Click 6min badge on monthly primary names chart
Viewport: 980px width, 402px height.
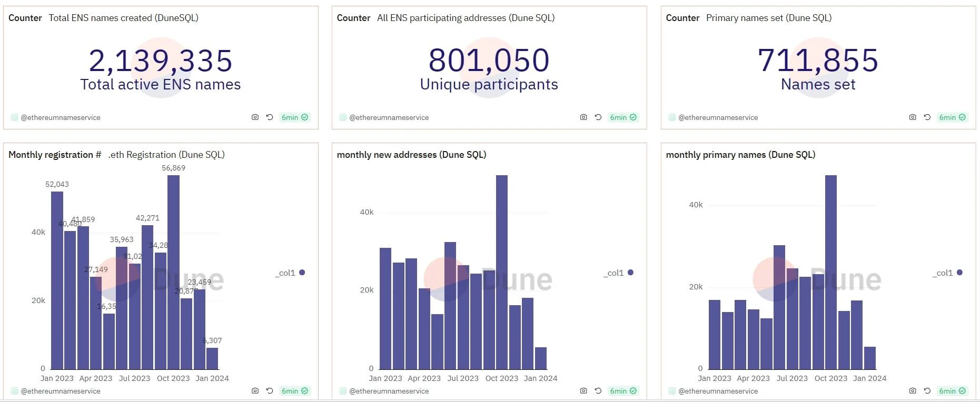tap(953, 391)
